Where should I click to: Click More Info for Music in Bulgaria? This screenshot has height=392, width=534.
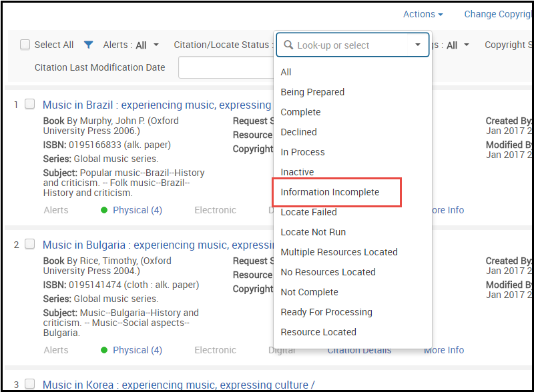444,350
